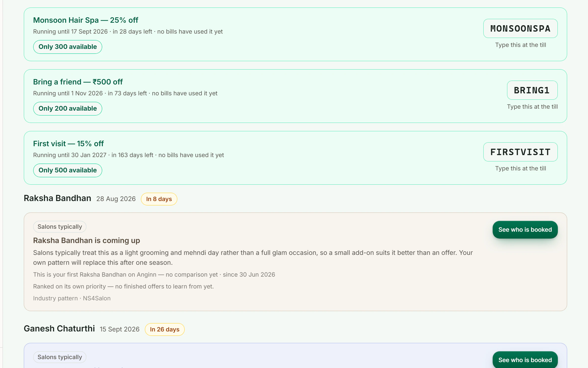Open Raksha Bandhan is coming up suggestion
The image size is (588, 368).
(x=86, y=240)
